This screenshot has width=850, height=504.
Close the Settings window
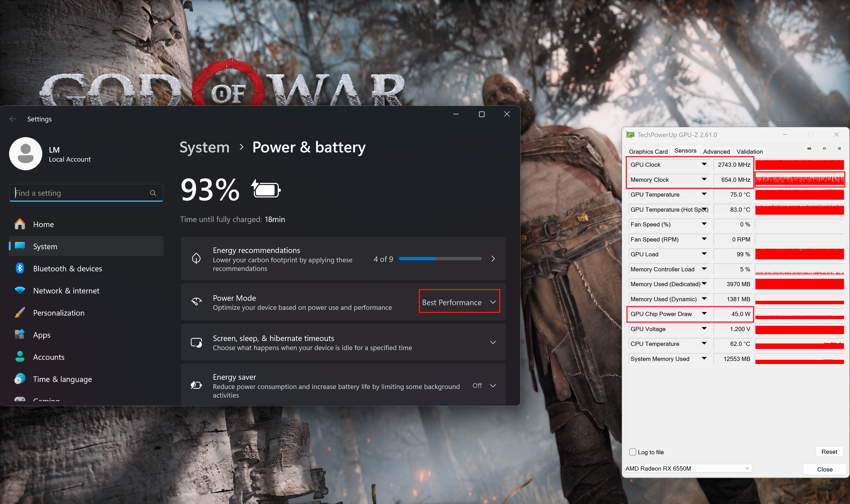[506, 114]
